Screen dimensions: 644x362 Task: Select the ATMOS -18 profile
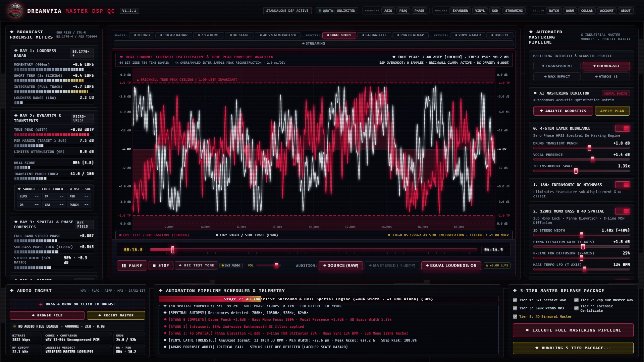point(606,77)
